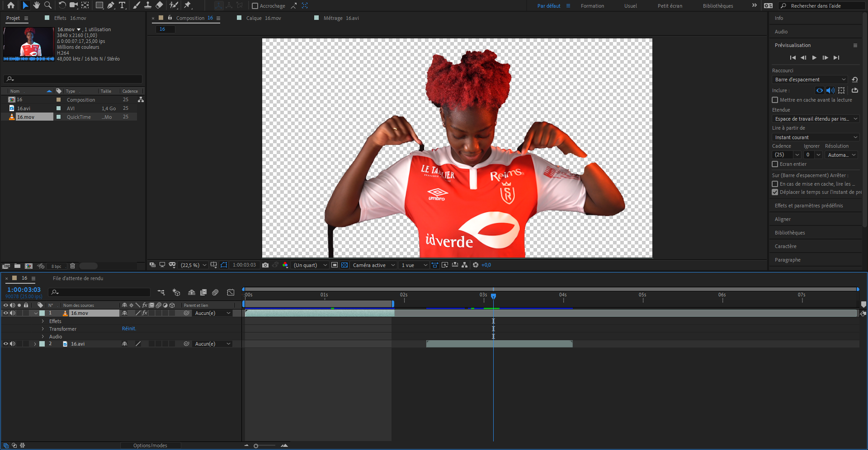Select the Pan Behind anchor point tool
The height and width of the screenshot is (450, 868).
85,5
